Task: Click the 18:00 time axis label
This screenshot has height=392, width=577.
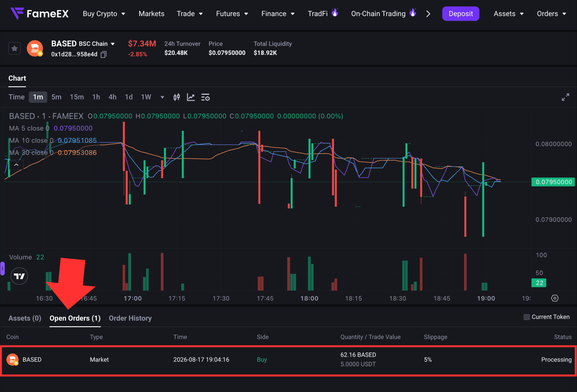Action: (309, 298)
